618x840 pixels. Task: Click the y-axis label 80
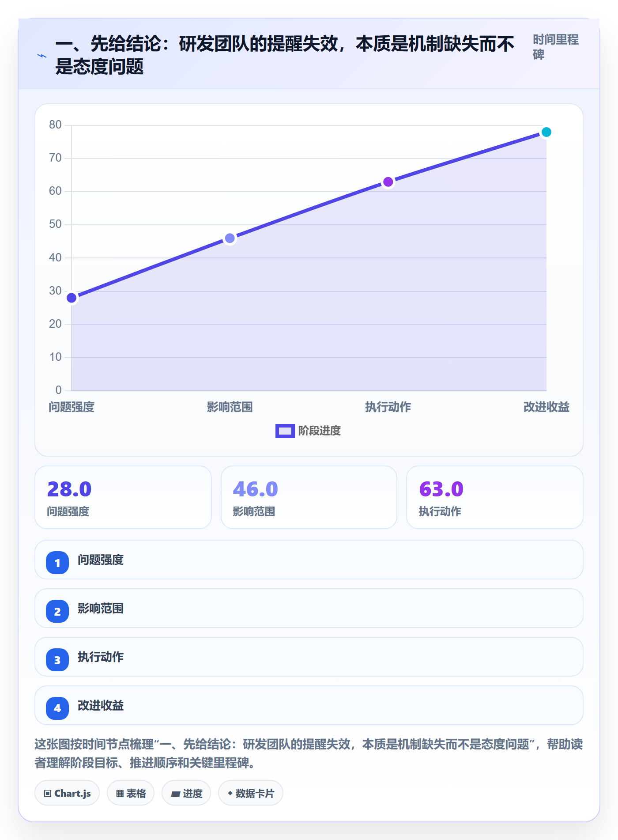pos(56,125)
